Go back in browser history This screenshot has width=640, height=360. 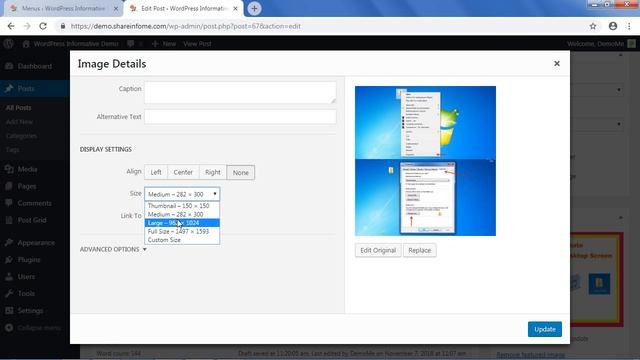tap(11, 26)
